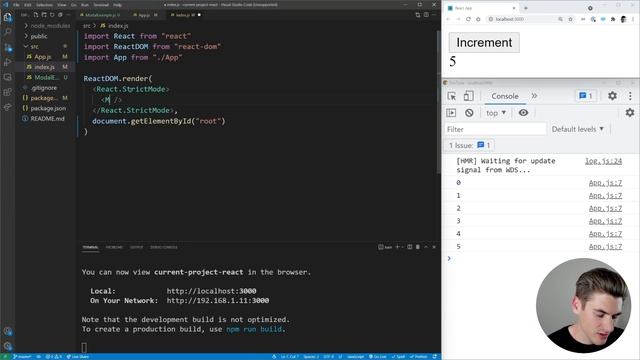Open the Run and Debug view
Screen dimensions: 640x360
pyautogui.click(x=7, y=62)
